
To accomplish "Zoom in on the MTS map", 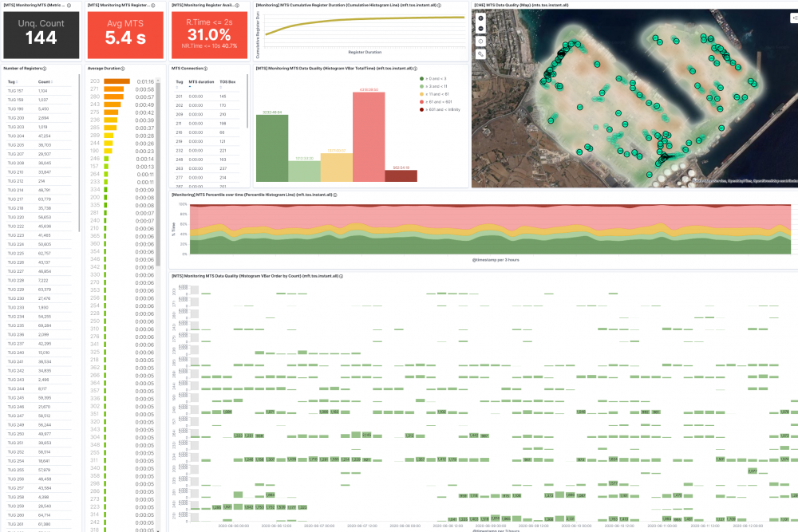I will coord(481,18).
